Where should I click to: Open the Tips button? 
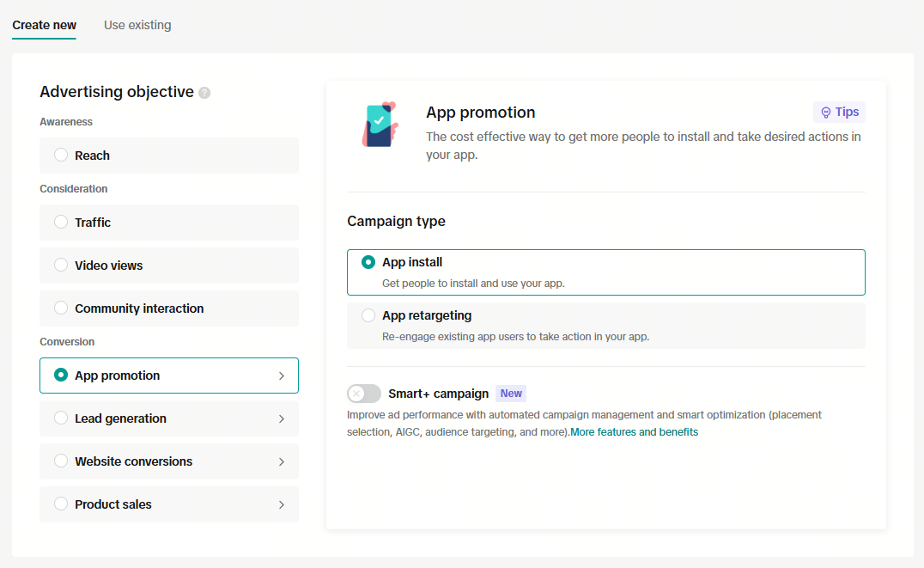(x=839, y=112)
